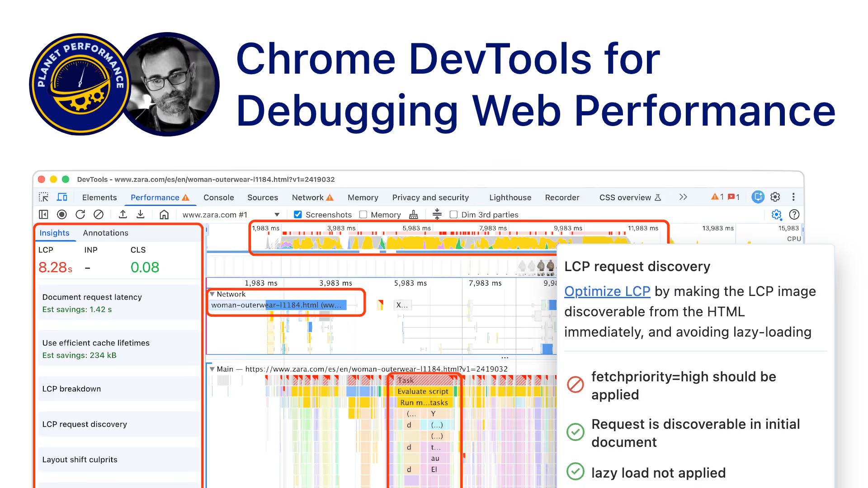Disable the Screenshots checkbox
Screen dimensions: 868x488
pyautogui.click(x=297, y=214)
